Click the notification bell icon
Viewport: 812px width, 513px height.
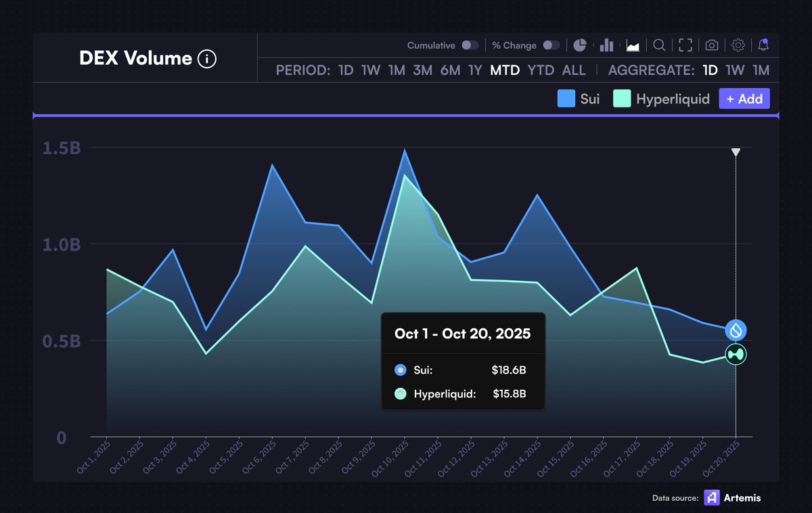(763, 45)
